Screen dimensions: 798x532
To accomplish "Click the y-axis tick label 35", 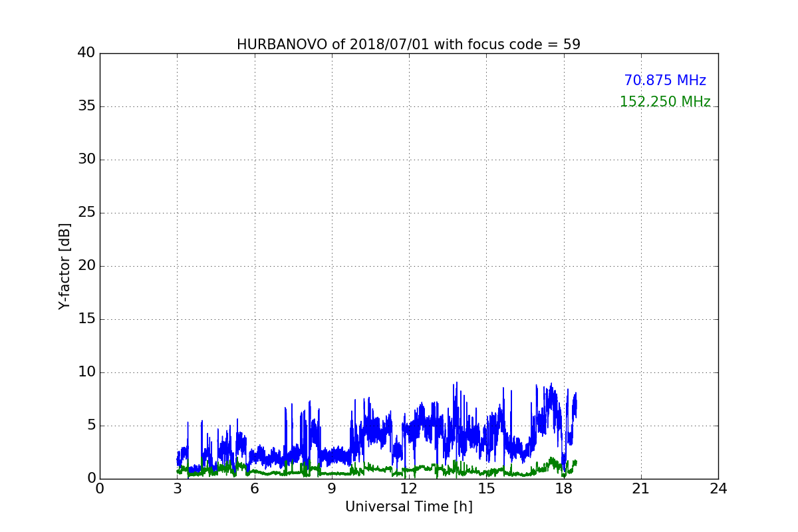I will [86, 106].
